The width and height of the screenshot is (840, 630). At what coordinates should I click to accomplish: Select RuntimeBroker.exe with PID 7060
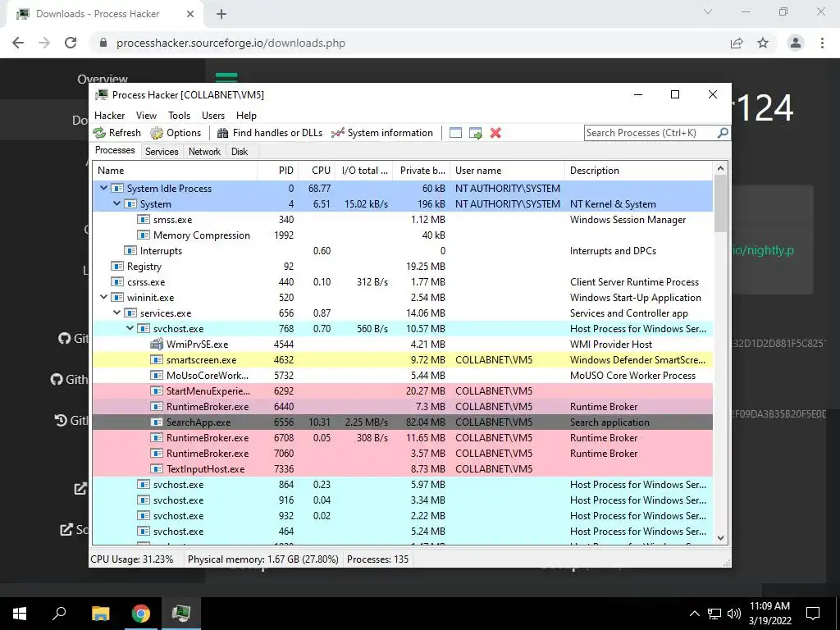402,453
